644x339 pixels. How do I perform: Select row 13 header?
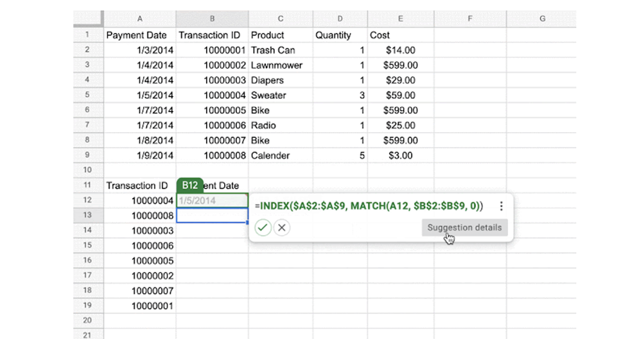tap(88, 215)
